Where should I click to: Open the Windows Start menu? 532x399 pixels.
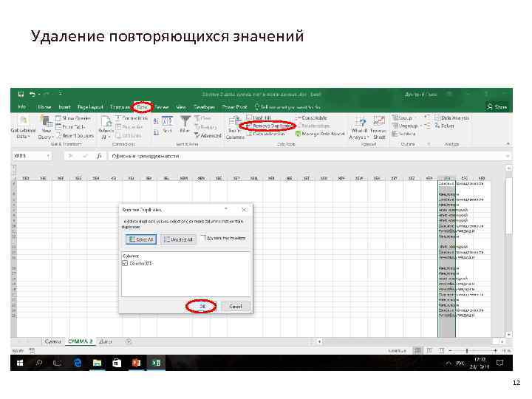pos(20,363)
